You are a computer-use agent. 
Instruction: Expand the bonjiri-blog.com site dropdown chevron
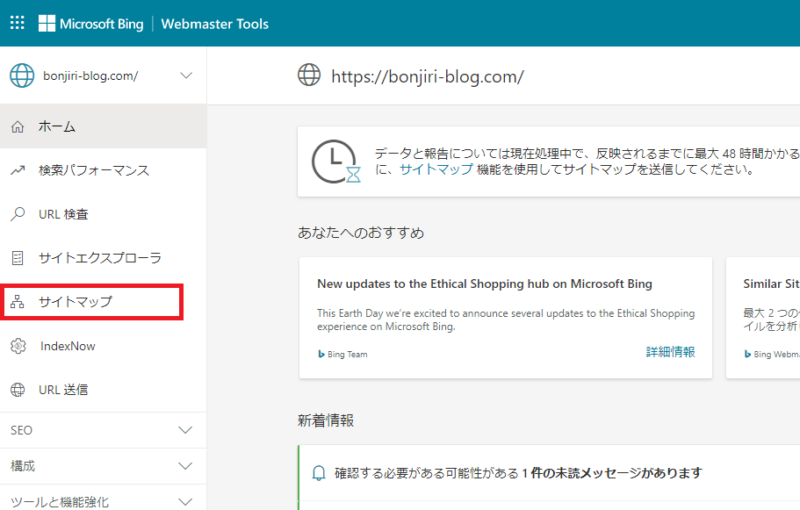pyautogui.click(x=186, y=75)
